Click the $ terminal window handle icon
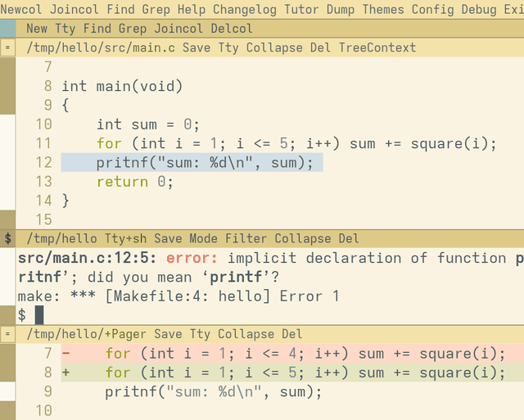The height and width of the screenshot is (420, 524). [x=7, y=238]
